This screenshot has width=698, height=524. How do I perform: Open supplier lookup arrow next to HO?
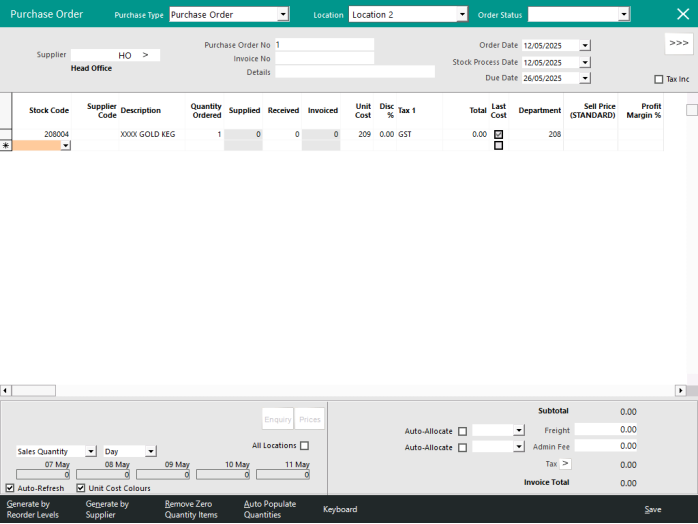coord(146,55)
